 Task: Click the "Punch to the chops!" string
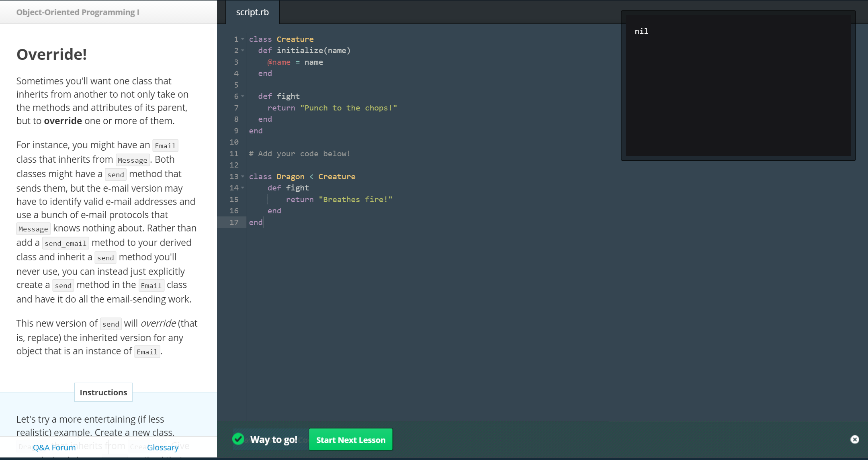point(348,108)
